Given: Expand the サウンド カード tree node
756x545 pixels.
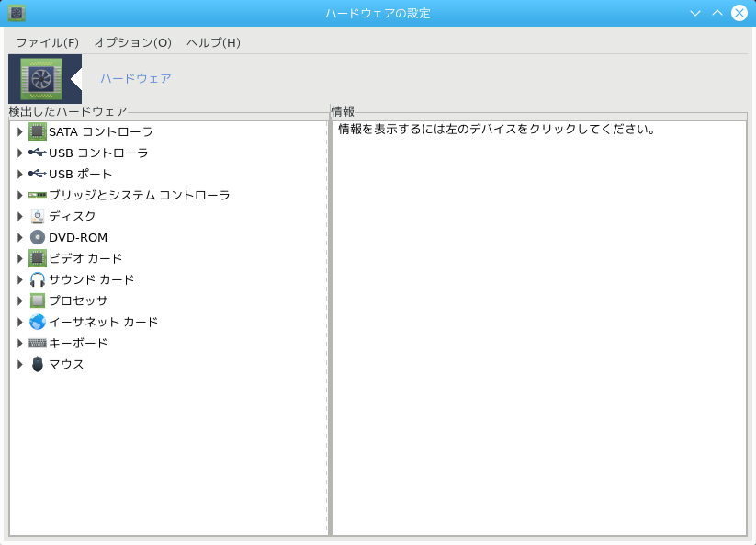Looking at the screenshot, I should pyautogui.click(x=20, y=279).
